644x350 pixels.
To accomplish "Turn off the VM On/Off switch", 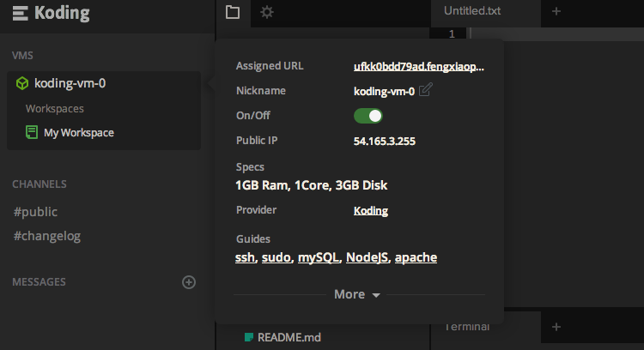I will 368,116.
